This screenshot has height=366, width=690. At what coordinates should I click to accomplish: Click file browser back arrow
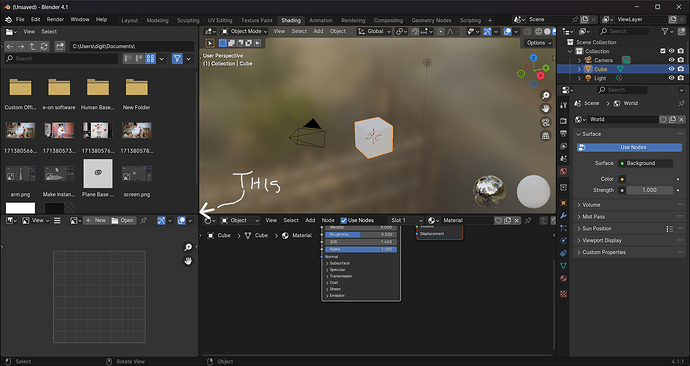10,46
